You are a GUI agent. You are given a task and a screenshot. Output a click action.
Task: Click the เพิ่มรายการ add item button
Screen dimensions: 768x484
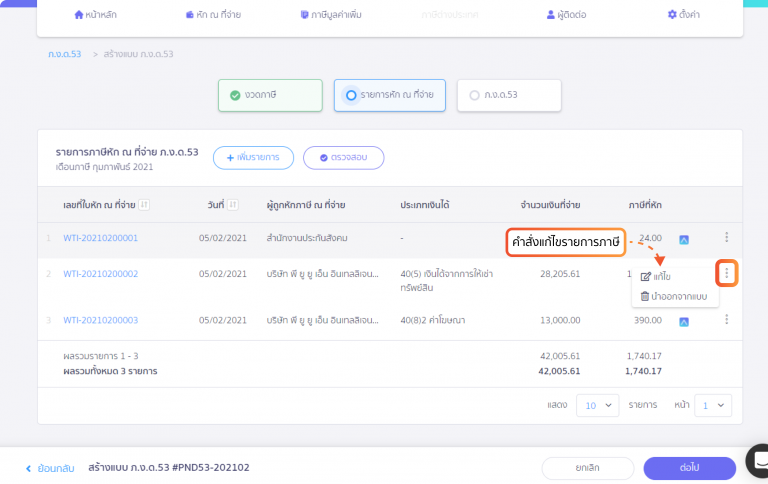[253, 158]
